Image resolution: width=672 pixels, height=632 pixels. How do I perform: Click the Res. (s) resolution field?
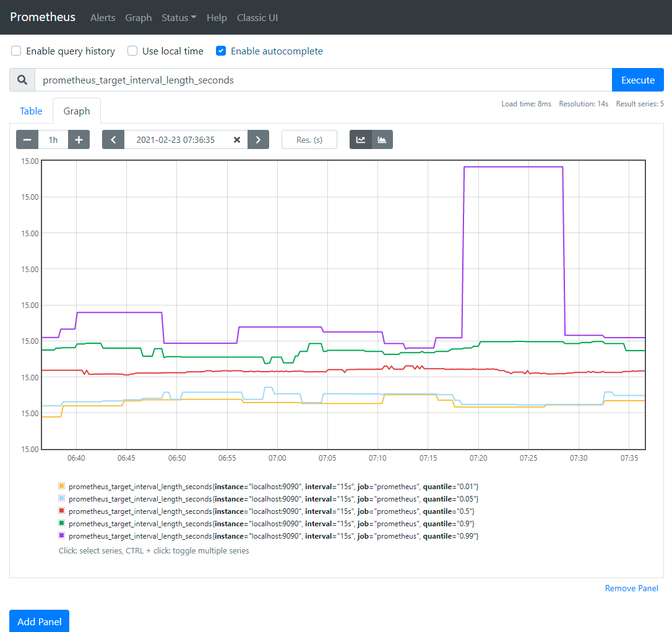point(309,140)
